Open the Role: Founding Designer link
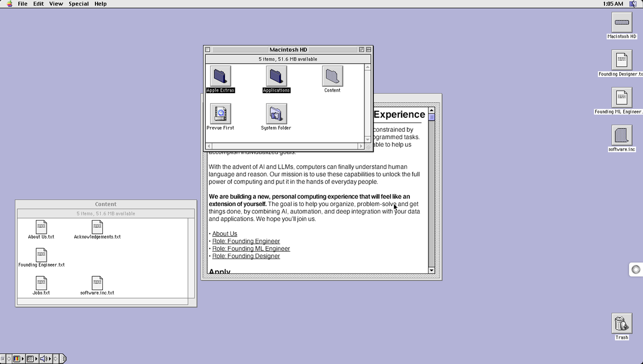Screen dimensions: 643x364 246,256
